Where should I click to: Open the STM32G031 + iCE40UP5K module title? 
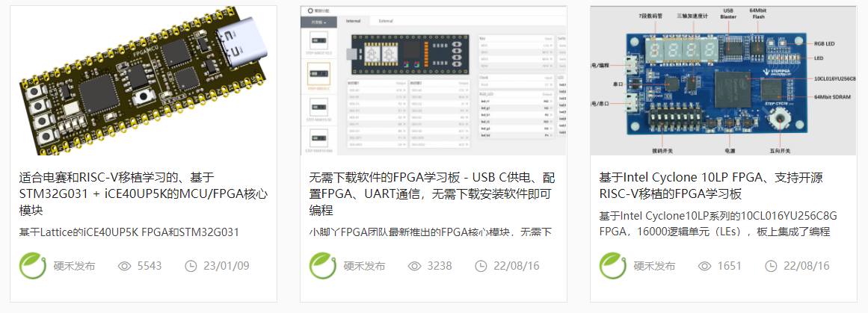pyautogui.click(x=144, y=194)
